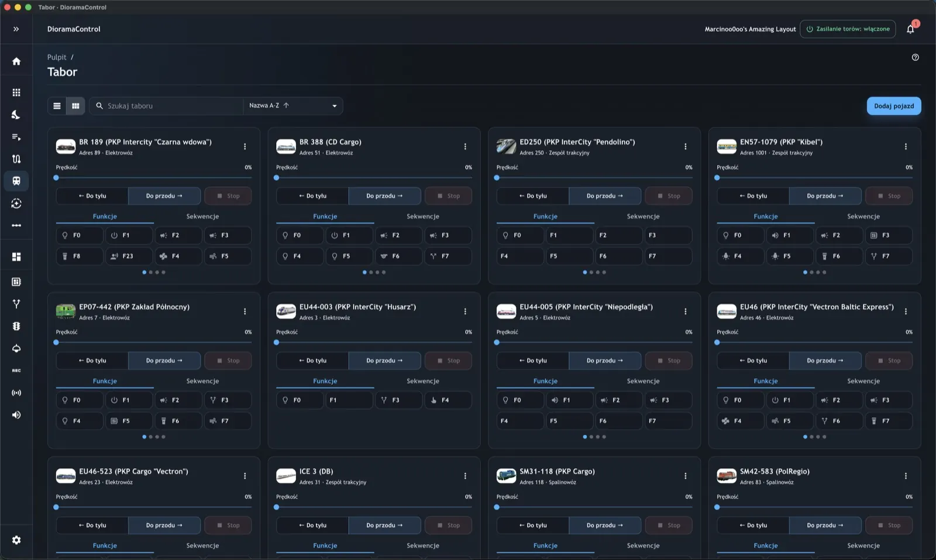This screenshot has width=936, height=560.
Task: Click the EP07-442 locomotive thumbnail
Action: click(66, 311)
